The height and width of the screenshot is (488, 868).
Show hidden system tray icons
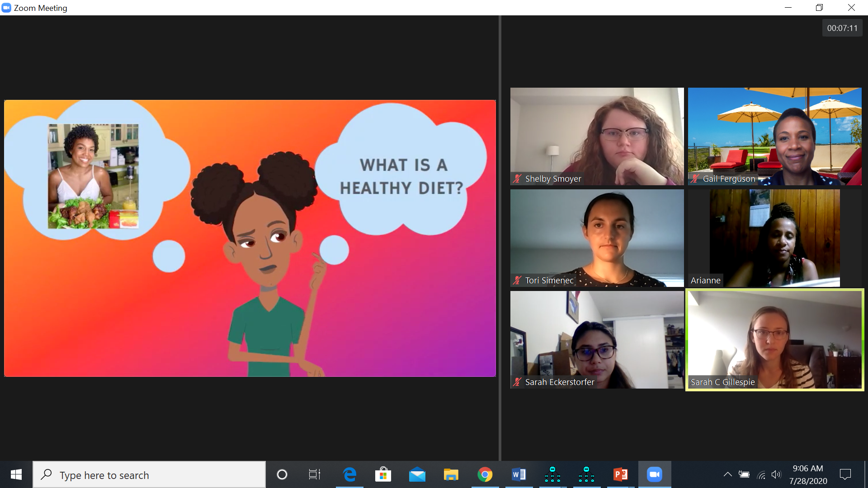click(727, 474)
